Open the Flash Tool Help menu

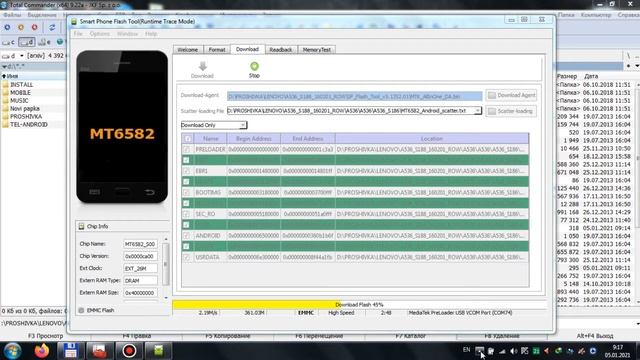pyautogui.click(x=151, y=34)
